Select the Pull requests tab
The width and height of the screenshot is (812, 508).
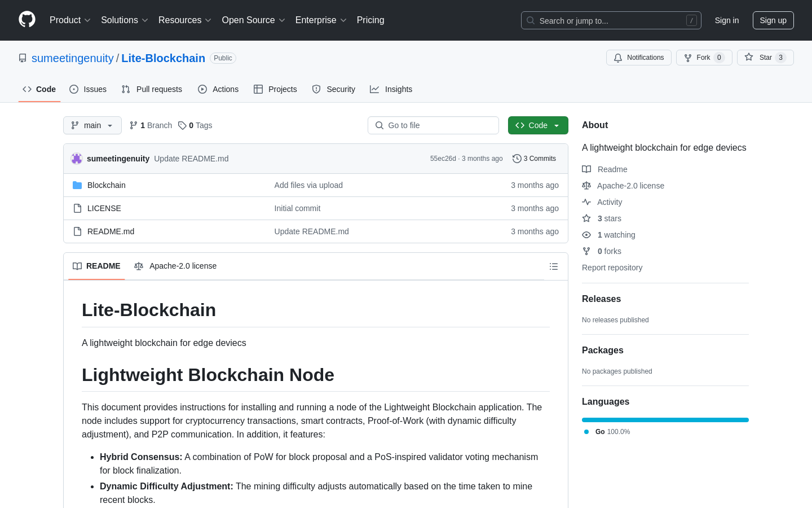[152, 89]
